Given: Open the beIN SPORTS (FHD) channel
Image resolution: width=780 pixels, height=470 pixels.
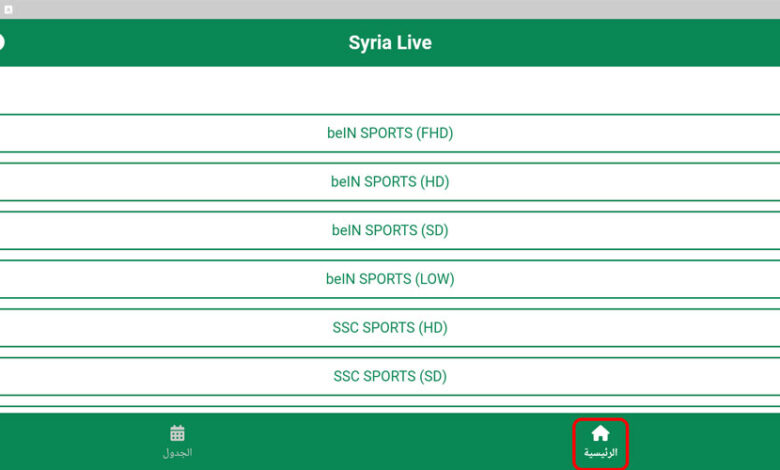Looking at the screenshot, I should [390, 133].
